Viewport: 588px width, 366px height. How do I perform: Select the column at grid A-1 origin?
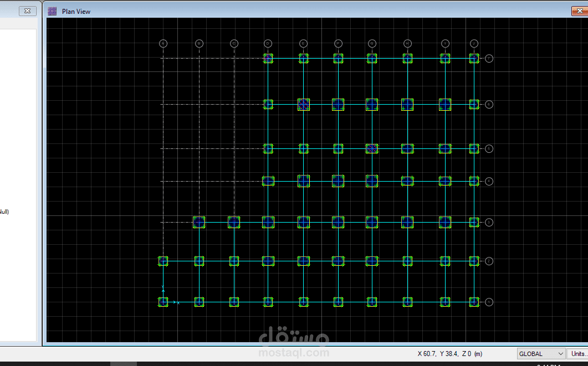coord(163,302)
